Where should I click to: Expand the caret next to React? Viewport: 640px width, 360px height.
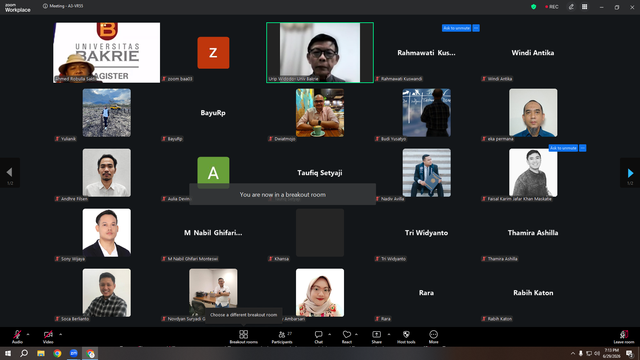click(x=356, y=334)
